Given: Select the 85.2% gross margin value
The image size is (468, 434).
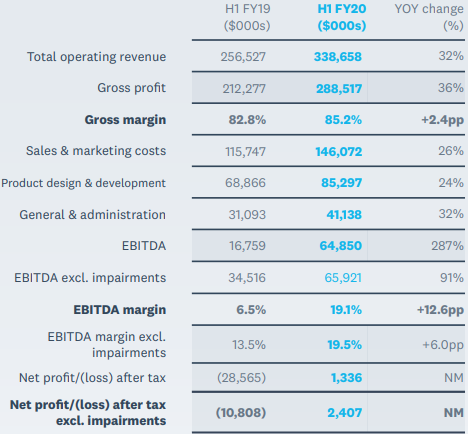Looking at the screenshot, I should tap(343, 120).
